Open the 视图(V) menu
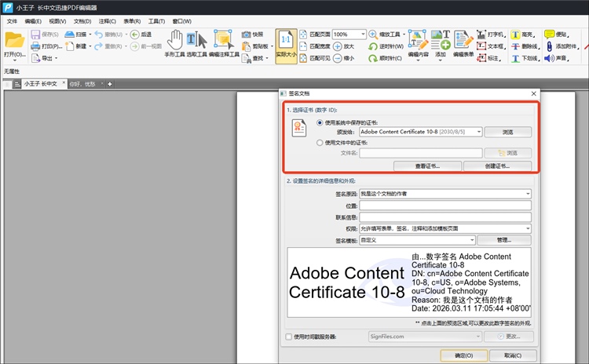Screen dimensions: 589x364 57,21
